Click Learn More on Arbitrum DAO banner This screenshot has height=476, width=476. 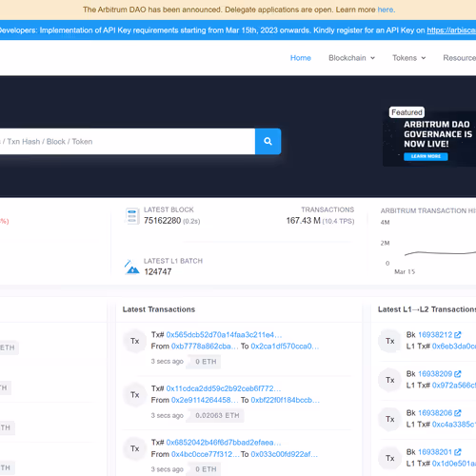[426, 156]
